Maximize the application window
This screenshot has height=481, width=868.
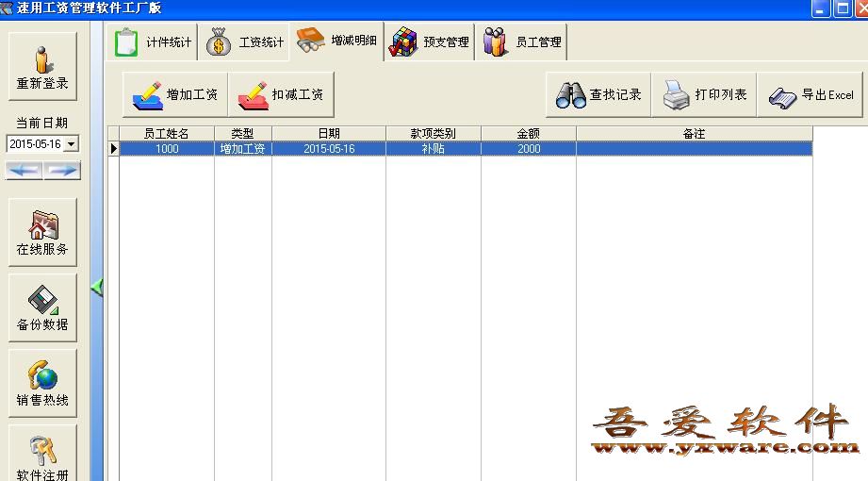(x=843, y=8)
